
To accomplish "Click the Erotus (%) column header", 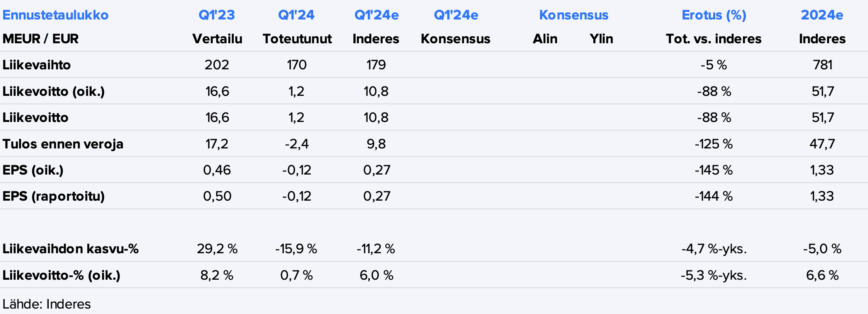I will pyautogui.click(x=714, y=15).
